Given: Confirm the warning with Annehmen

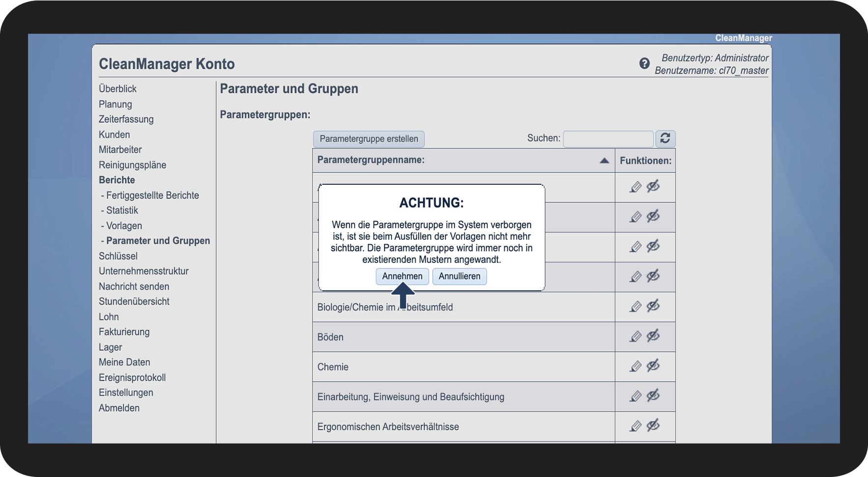Looking at the screenshot, I should pos(402,276).
